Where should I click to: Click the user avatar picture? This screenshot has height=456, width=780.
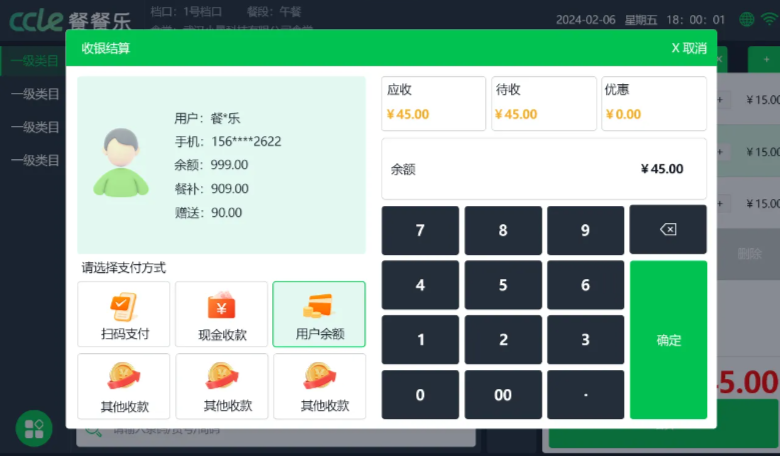pyautogui.click(x=121, y=162)
